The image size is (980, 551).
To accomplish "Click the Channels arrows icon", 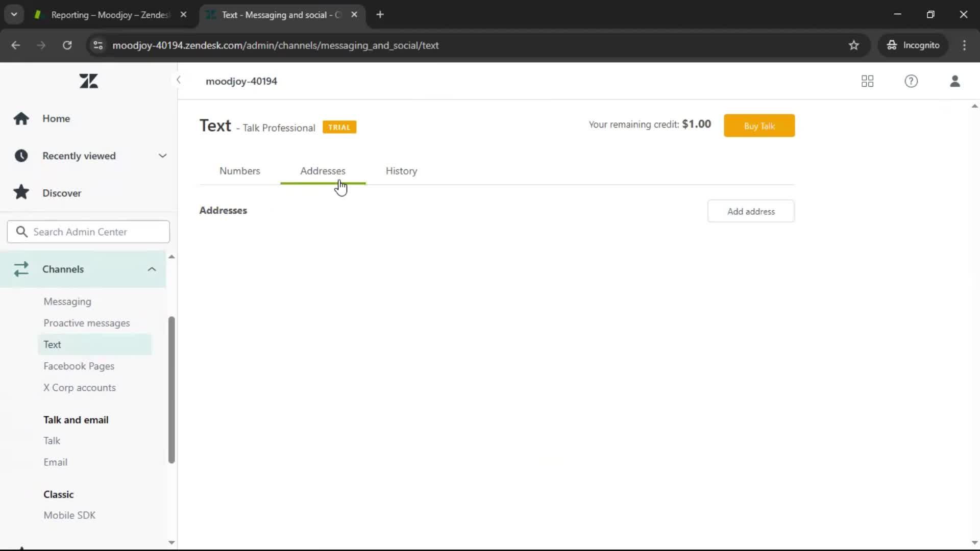I will pos(21,269).
